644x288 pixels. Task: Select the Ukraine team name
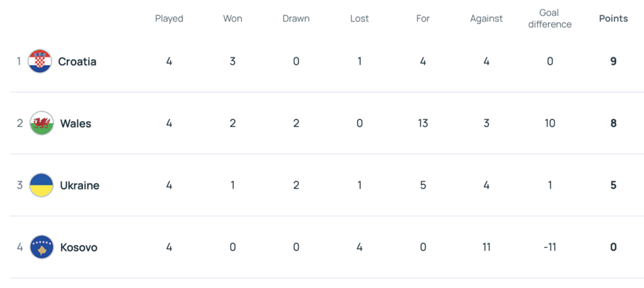click(79, 186)
